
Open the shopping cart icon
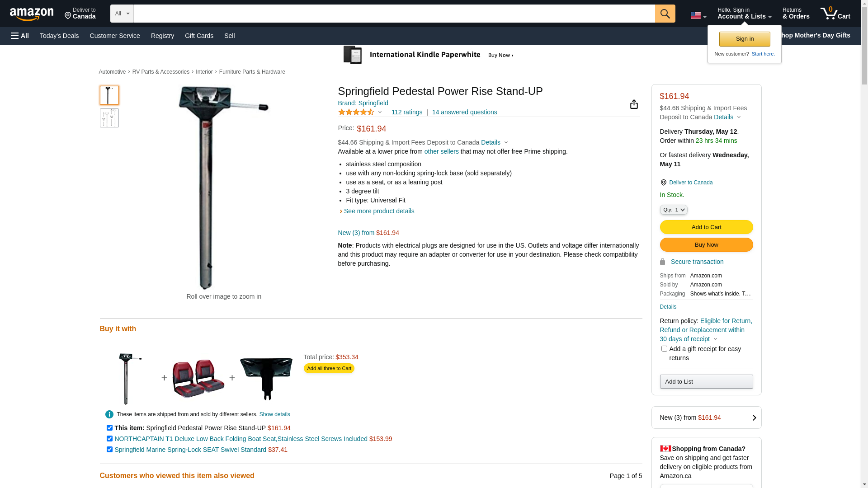click(x=835, y=14)
